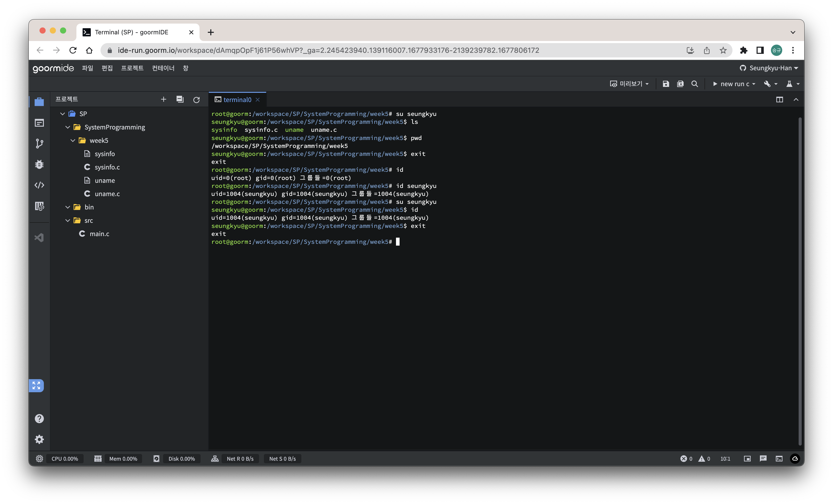Toggle the split editor layout icon
The width and height of the screenshot is (833, 504).
click(x=779, y=100)
